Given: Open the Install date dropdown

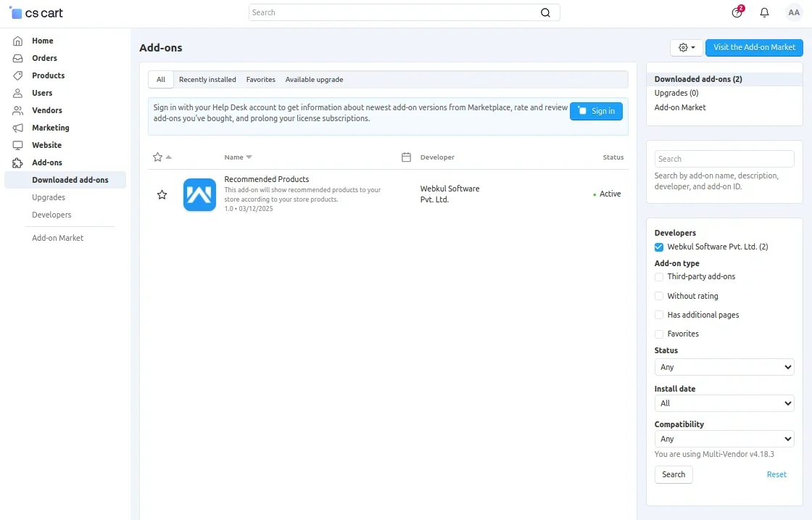Looking at the screenshot, I should [724, 403].
